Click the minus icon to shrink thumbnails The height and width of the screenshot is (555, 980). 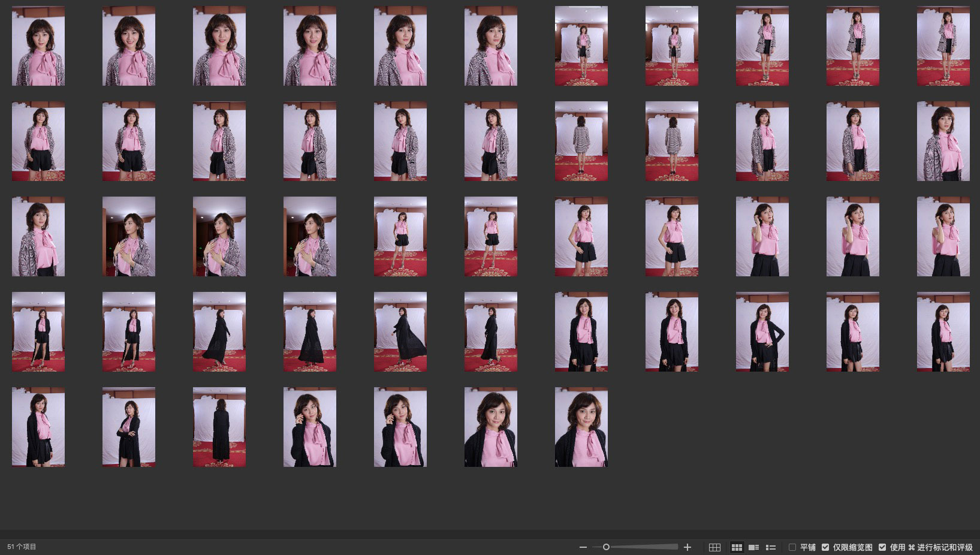(583, 547)
